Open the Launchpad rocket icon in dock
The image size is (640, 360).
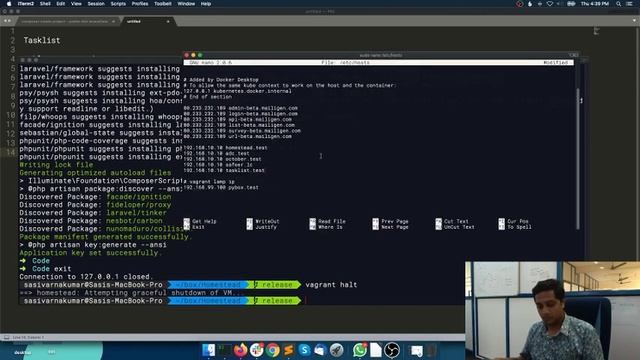336,350
